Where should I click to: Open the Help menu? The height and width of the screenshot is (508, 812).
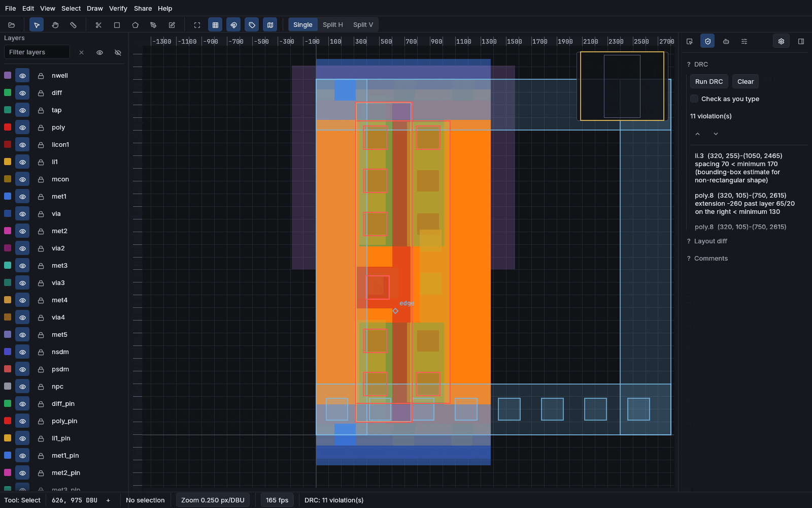[165, 9]
